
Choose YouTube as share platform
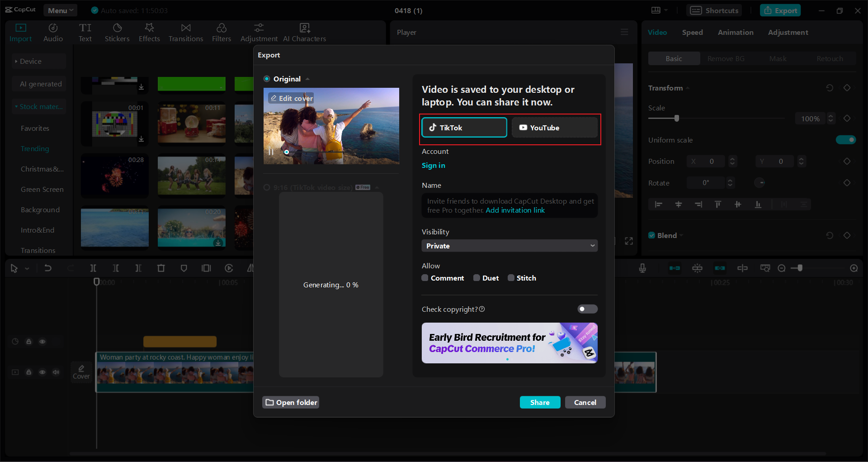click(x=554, y=128)
